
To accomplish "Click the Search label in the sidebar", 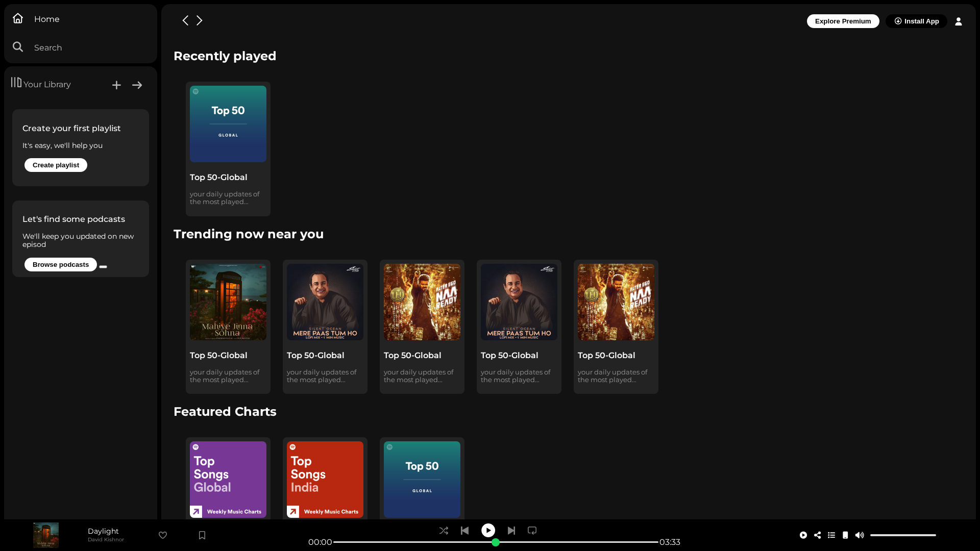I will [48, 47].
